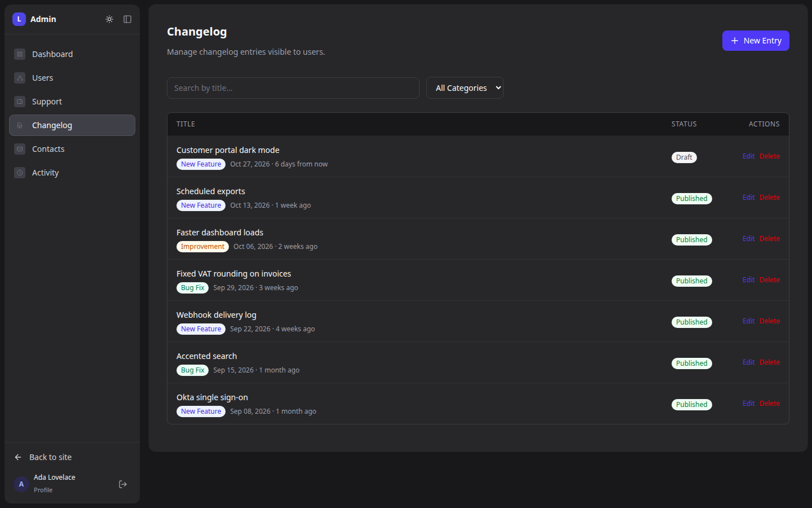Click the Contacts sidebar icon

[x=20, y=149]
